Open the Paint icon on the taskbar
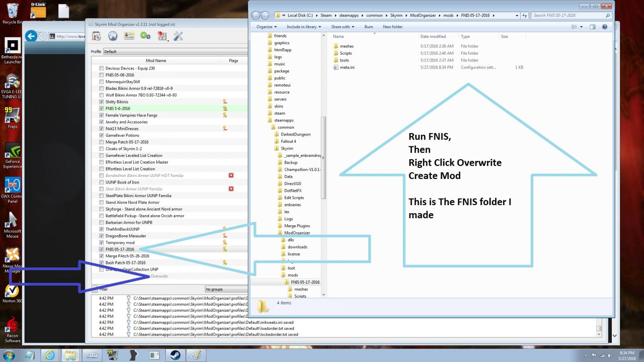 tap(196, 355)
